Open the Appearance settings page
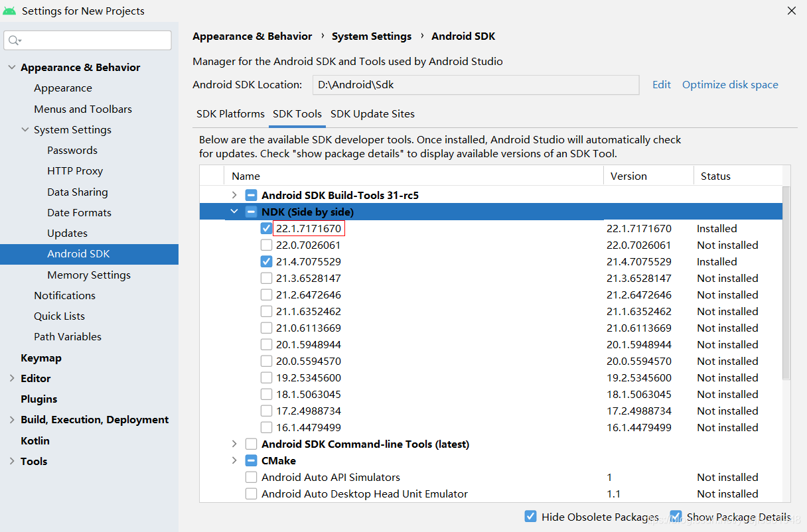807x532 pixels. coord(63,88)
